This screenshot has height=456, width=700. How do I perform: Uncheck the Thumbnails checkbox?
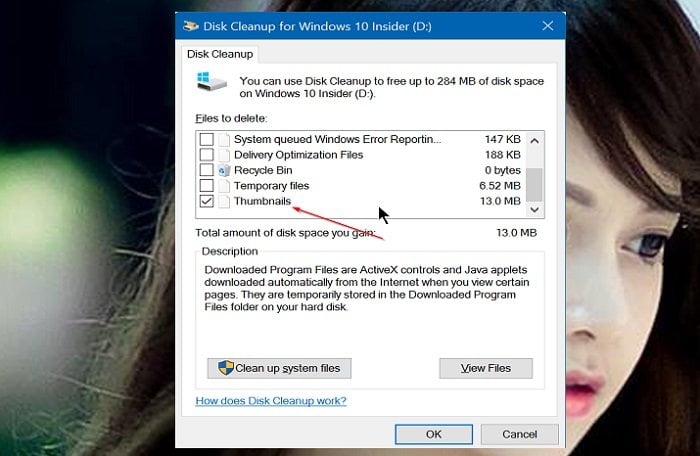point(206,201)
